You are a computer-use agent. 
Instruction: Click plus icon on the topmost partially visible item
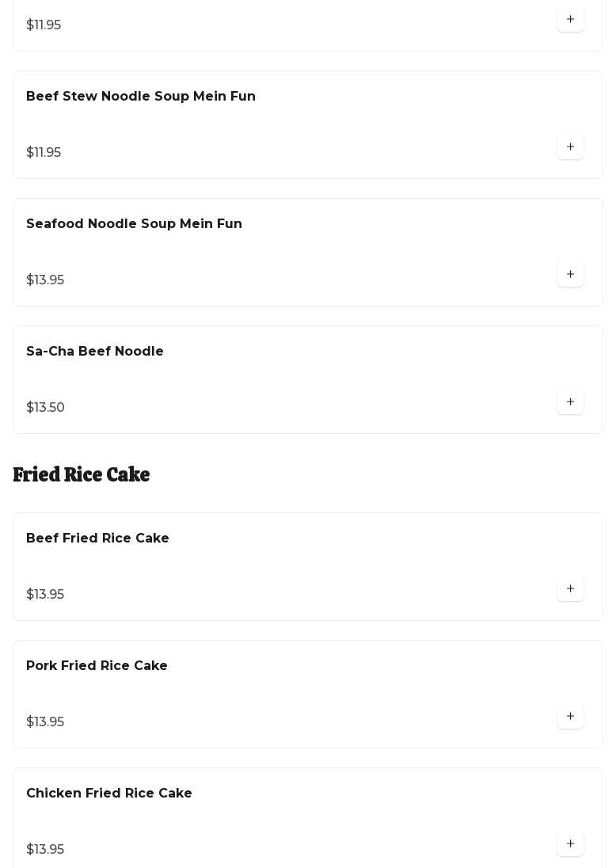570,20
